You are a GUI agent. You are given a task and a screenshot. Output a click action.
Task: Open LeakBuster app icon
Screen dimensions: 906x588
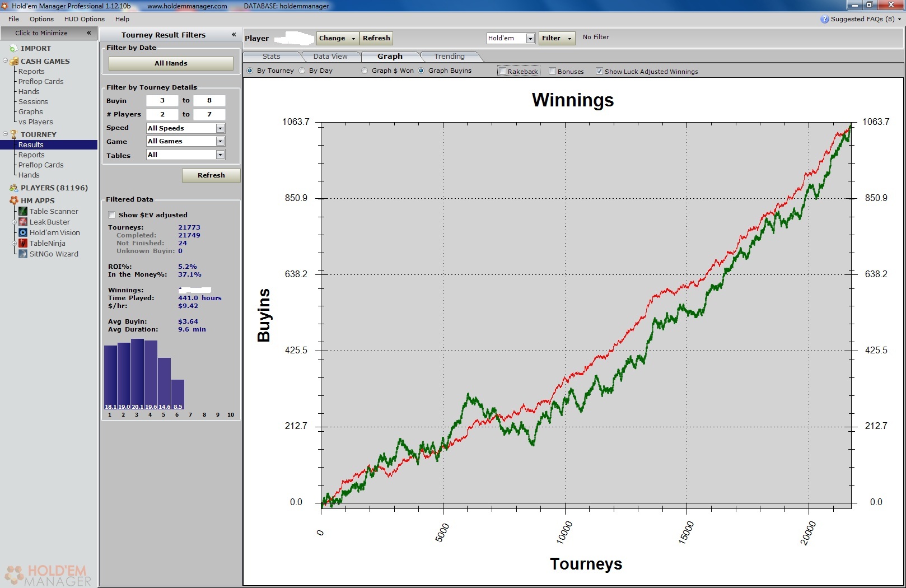pyautogui.click(x=23, y=222)
